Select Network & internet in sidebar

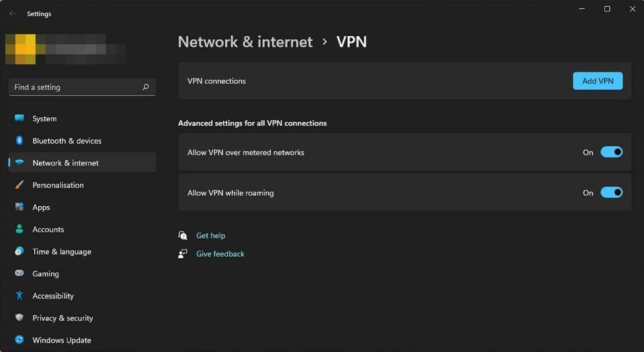click(66, 163)
